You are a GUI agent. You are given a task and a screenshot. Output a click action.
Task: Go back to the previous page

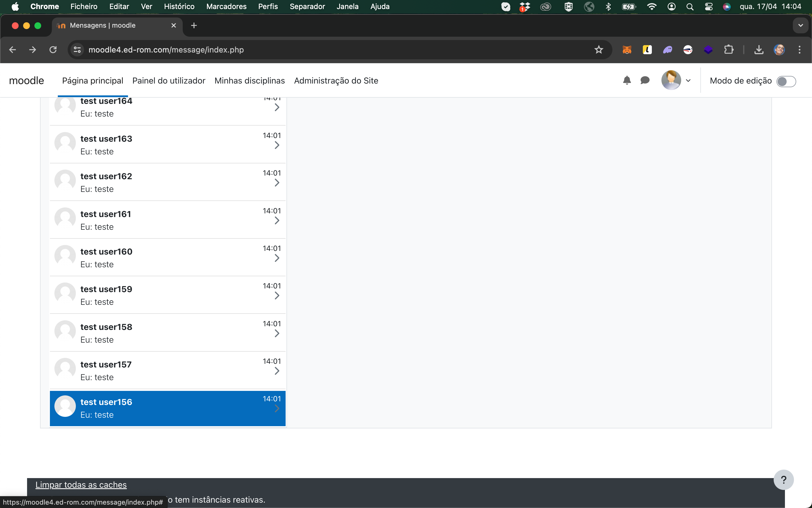[12, 50]
